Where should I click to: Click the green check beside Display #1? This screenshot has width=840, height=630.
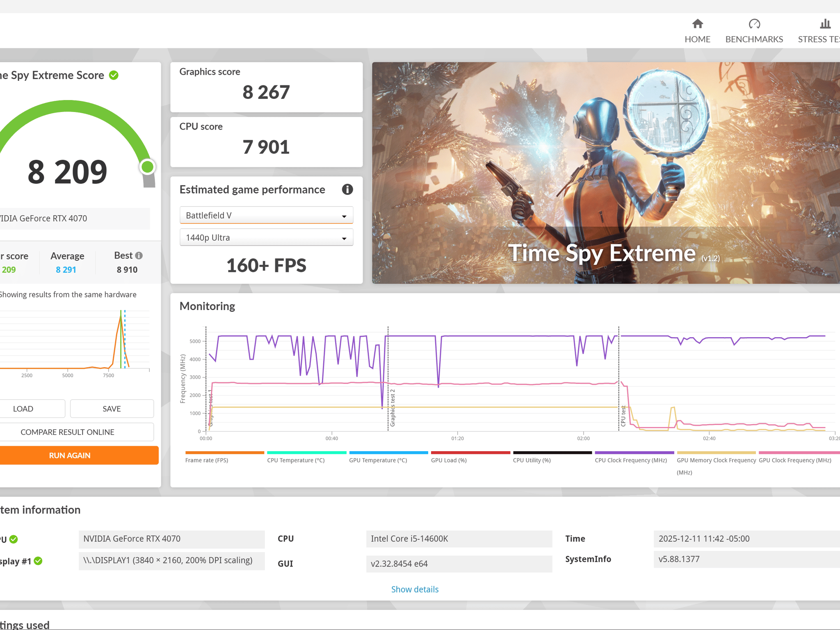[x=38, y=561]
